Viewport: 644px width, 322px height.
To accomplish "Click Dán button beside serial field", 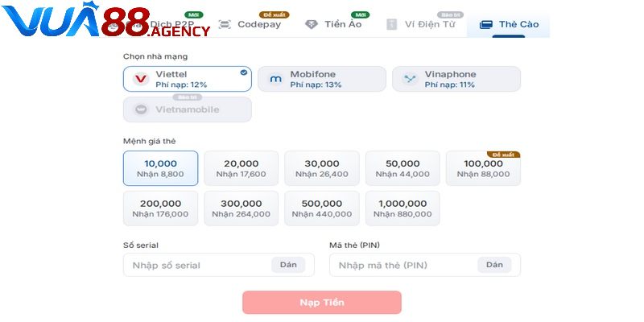I will [x=288, y=265].
